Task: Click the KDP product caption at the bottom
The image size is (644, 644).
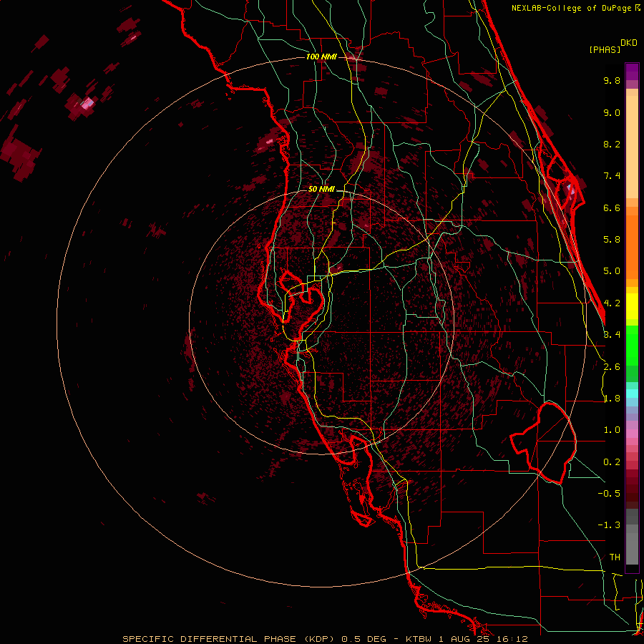Action: pyautogui.click(x=325, y=639)
